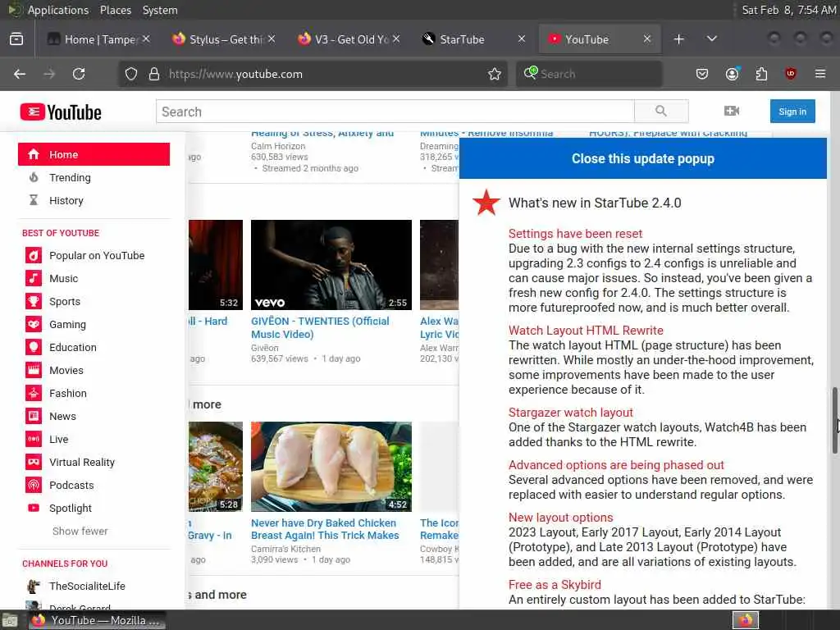Open the Firefox account icon

(732, 74)
